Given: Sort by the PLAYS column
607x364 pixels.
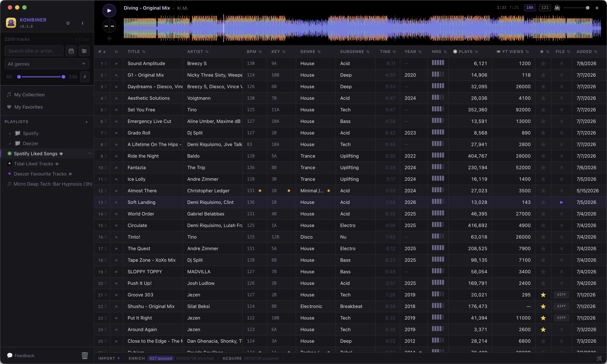Looking at the screenshot, I should tap(465, 52).
